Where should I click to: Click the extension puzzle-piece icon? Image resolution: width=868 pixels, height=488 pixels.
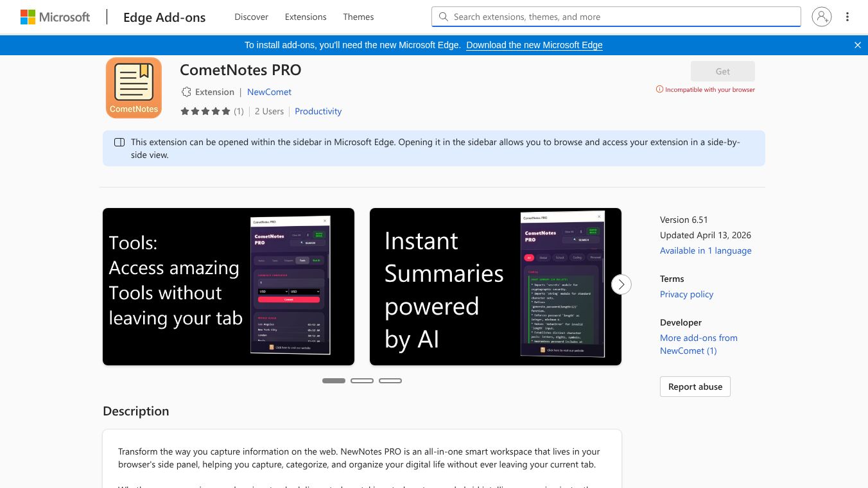coord(186,92)
